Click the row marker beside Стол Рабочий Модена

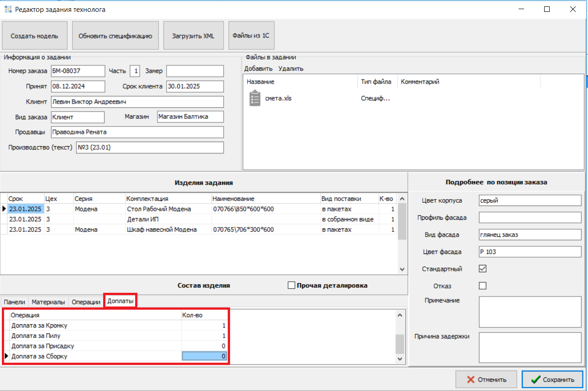[x=4, y=209]
